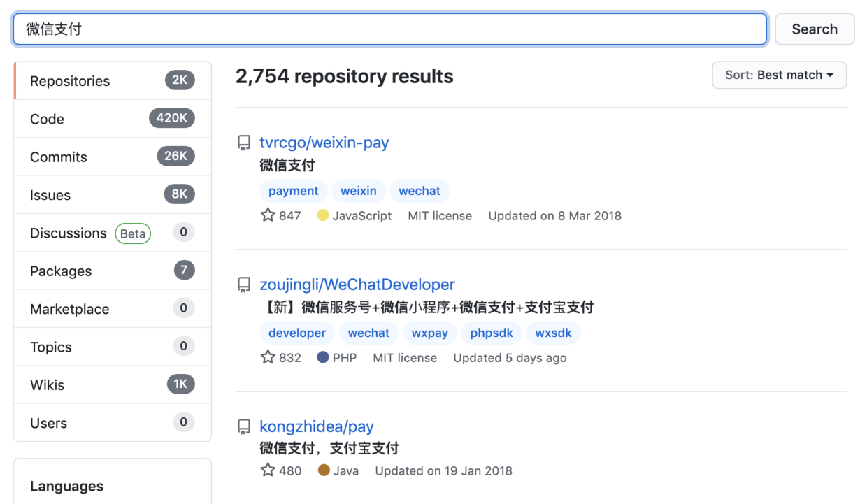Click the Languages section heading
The image size is (867, 504).
coord(66,486)
